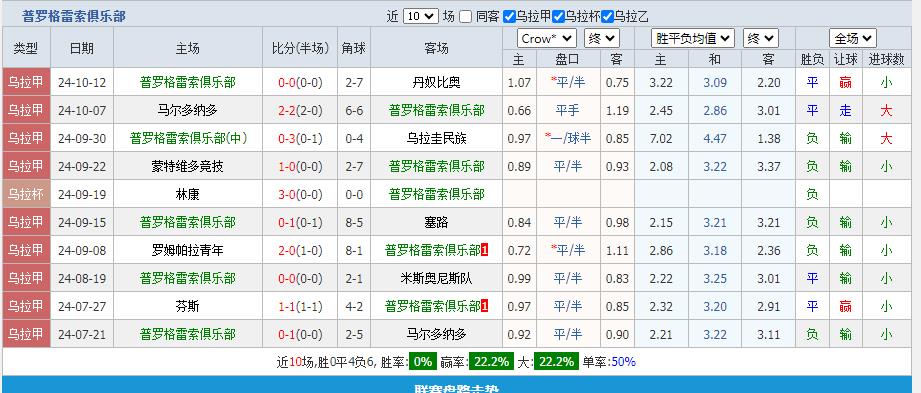The image size is (921, 393).
Task: Open 罗姆帕拉青年 team link
Action: click(x=187, y=250)
